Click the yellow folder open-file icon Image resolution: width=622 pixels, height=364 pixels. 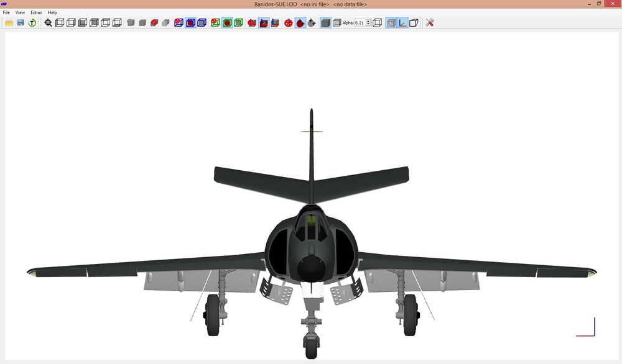pyautogui.click(x=9, y=22)
